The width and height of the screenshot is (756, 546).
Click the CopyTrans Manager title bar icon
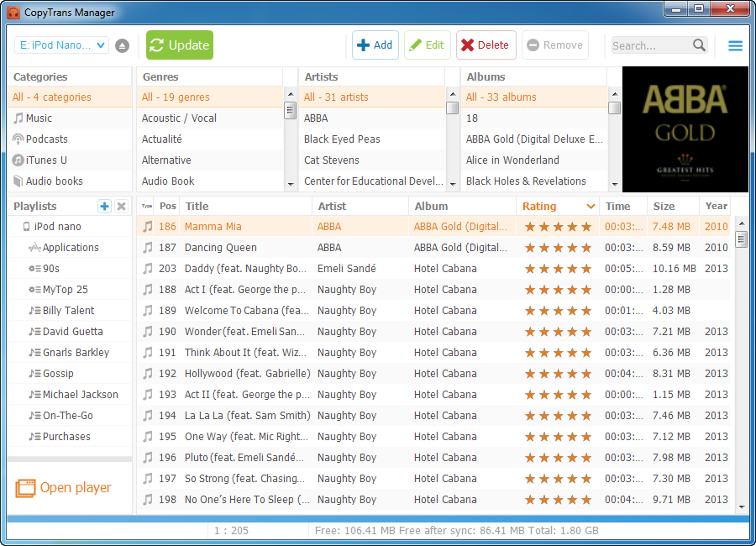click(x=13, y=12)
